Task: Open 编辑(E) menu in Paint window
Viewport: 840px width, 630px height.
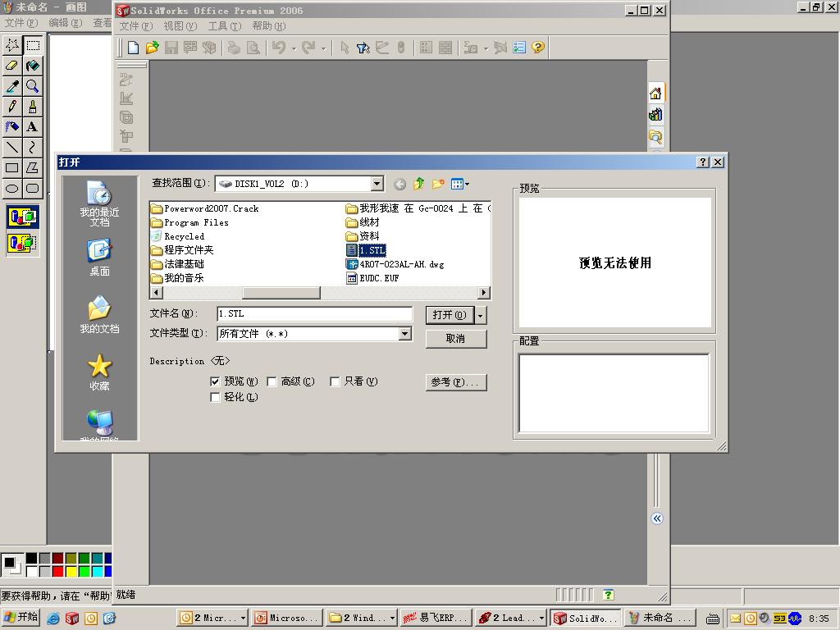Action: click(66, 22)
